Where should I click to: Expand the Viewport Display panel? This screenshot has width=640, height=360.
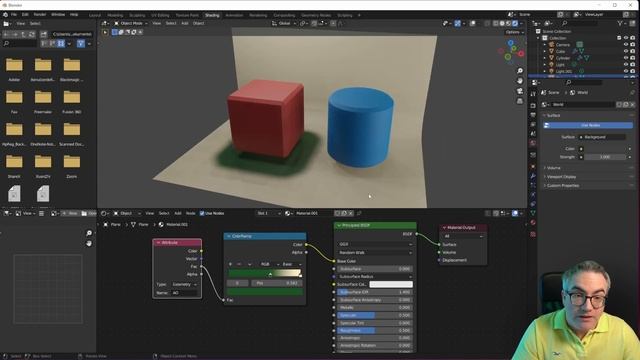[561, 177]
